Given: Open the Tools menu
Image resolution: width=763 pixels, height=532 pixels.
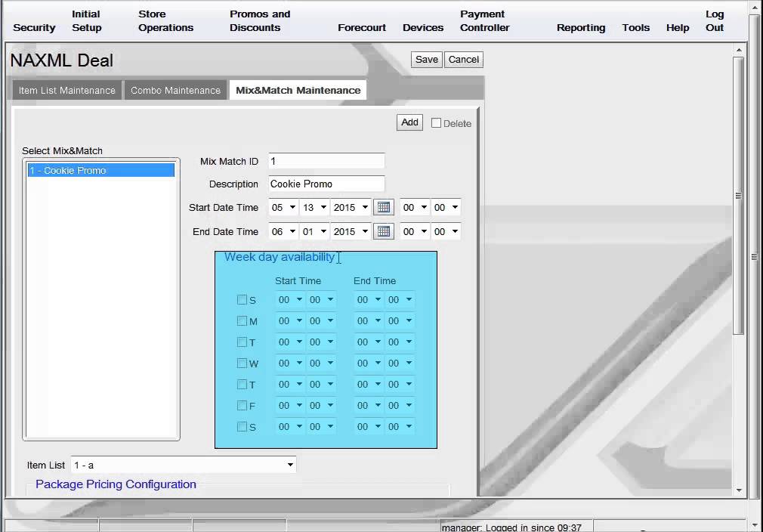Looking at the screenshot, I should [635, 28].
